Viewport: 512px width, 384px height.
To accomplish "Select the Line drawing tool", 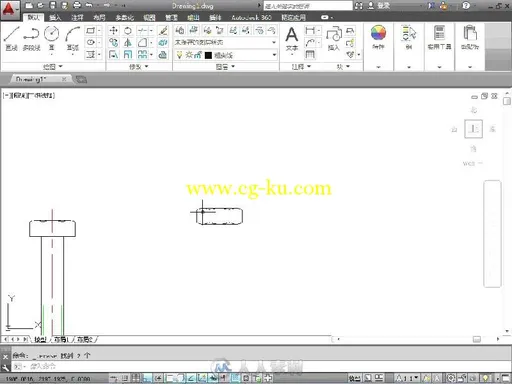I will (11, 38).
